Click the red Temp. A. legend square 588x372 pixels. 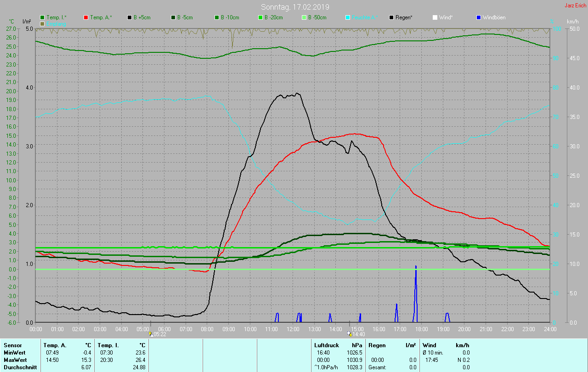pyautogui.click(x=86, y=17)
